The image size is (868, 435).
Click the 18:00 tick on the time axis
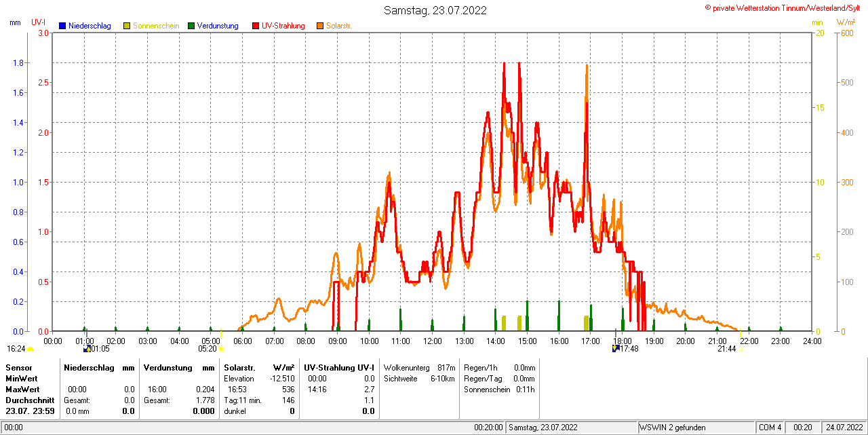622,341
